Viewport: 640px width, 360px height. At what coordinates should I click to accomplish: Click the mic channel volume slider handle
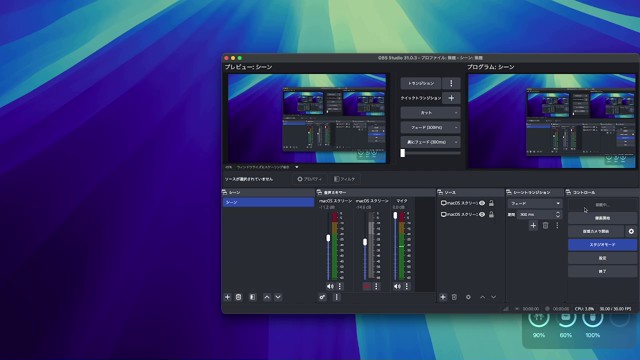click(x=395, y=216)
